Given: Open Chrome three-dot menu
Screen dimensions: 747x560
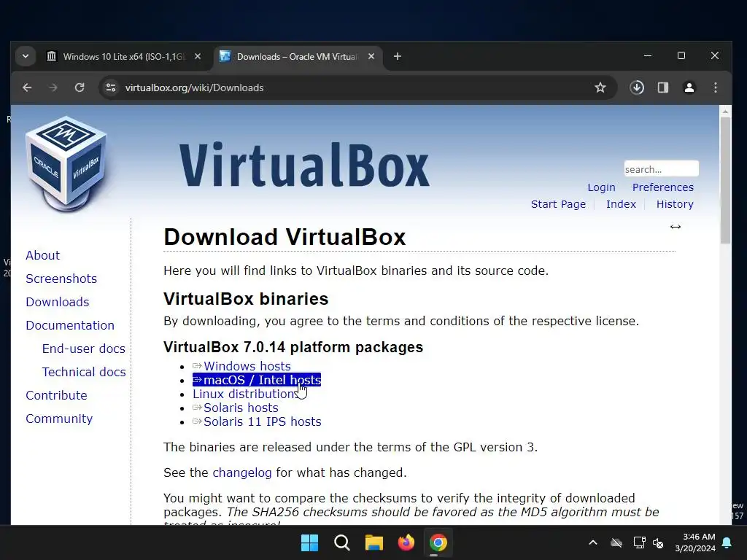Looking at the screenshot, I should (x=716, y=87).
